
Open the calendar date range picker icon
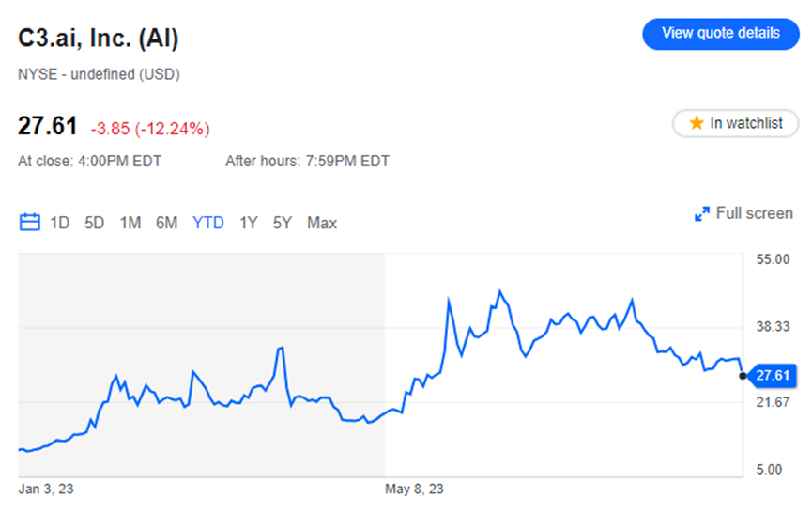coord(30,223)
